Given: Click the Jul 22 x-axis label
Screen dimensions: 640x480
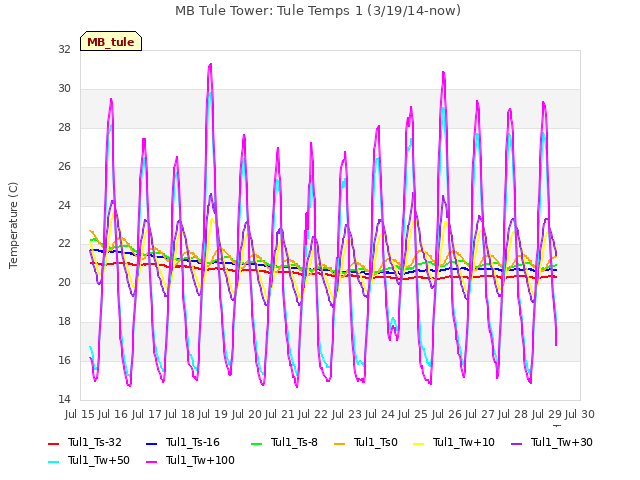Looking at the screenshot, I should tap(313, 414).
